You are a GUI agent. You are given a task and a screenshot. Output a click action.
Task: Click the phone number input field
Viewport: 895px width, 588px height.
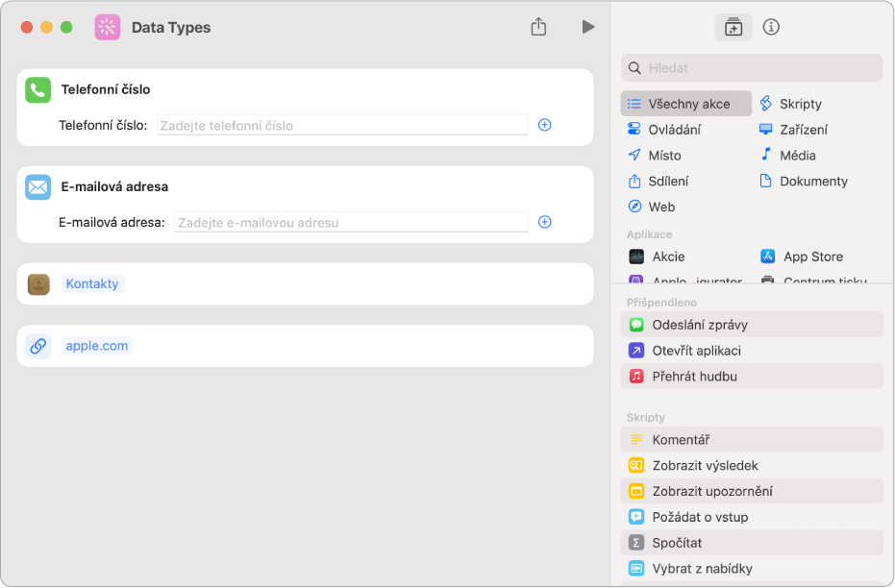coord(342,126)
